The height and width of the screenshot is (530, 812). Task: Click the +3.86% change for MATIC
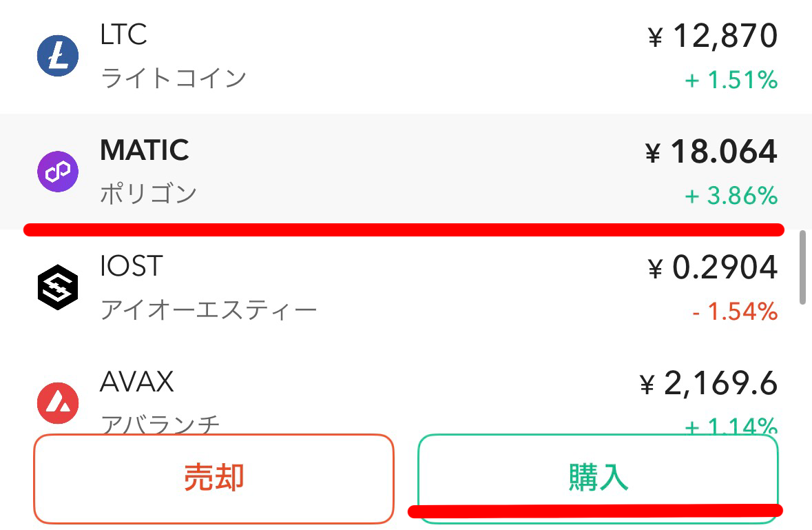(731, 196)
